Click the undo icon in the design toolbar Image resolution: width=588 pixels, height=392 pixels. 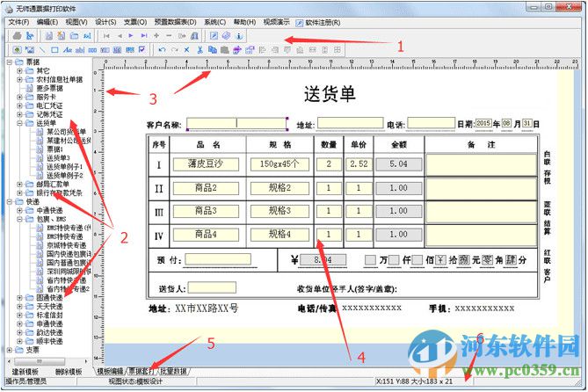(x=162, y=49)
